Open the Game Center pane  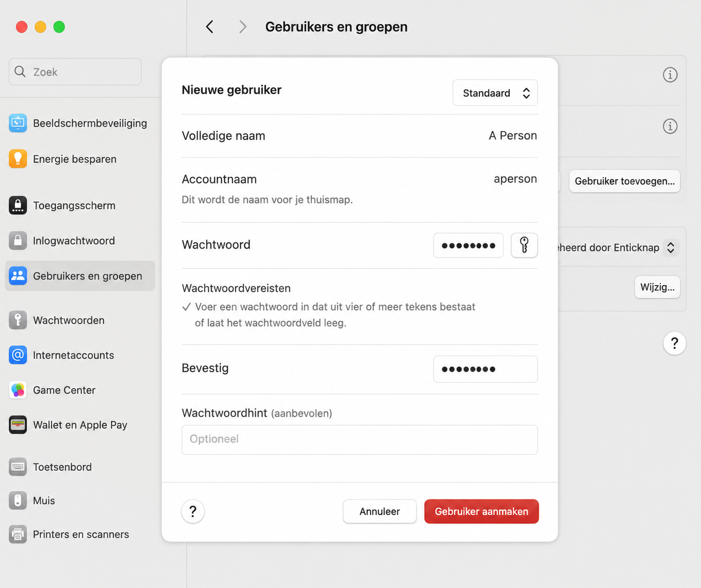(x=80, y=390)
